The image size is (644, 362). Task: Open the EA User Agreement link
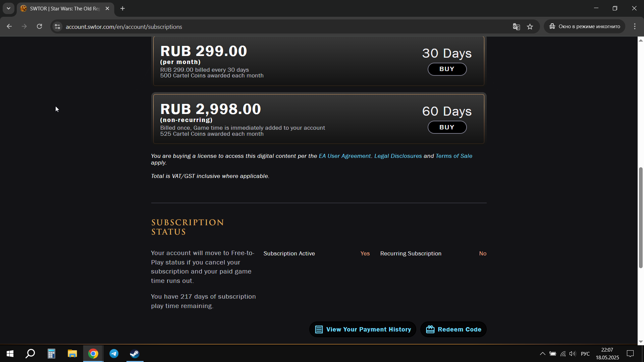(x=344, y=156)
